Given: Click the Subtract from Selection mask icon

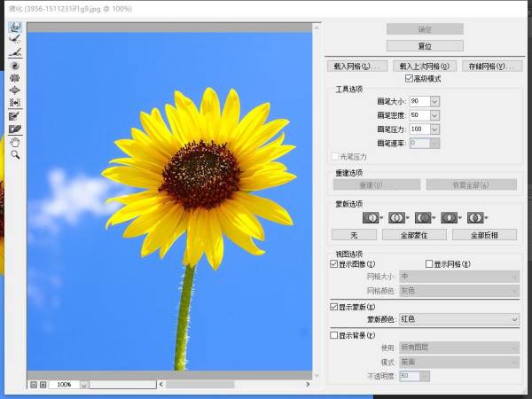Looking at the screenshot, I should [x=423, y=217].
